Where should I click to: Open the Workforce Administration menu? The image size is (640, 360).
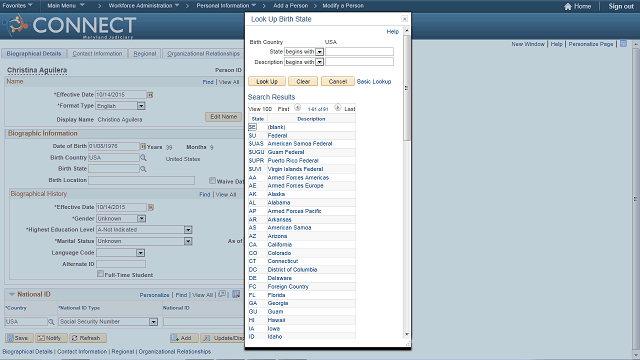click(x=144, y=6)
